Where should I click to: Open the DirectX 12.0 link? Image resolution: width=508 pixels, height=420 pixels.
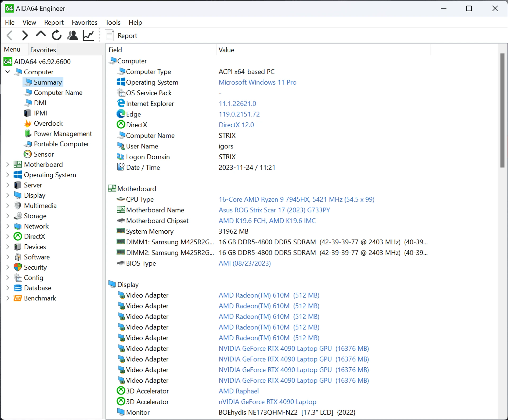point(236,125)
